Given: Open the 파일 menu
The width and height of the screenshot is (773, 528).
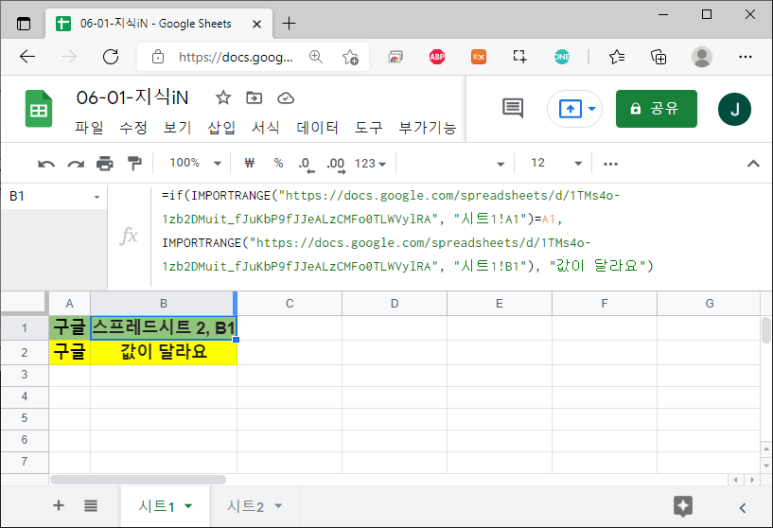Looking at the screenshot, I should (x=89, y=128).
